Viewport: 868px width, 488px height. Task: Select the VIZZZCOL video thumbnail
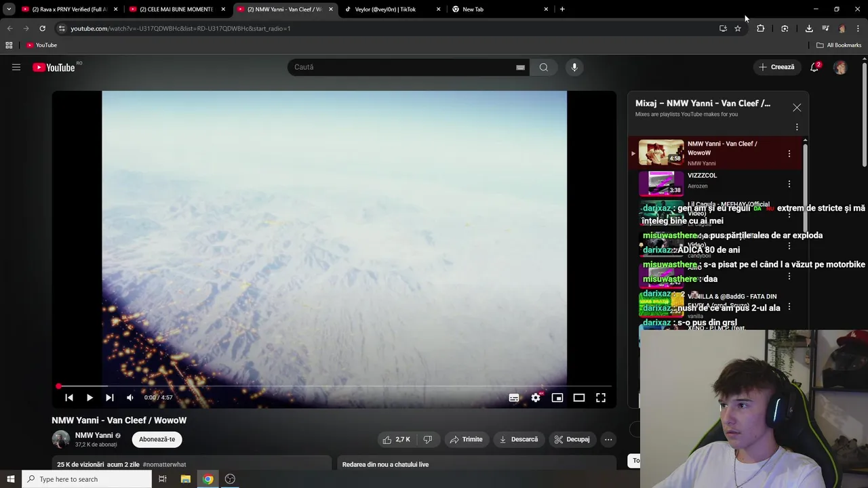point(661,183)
